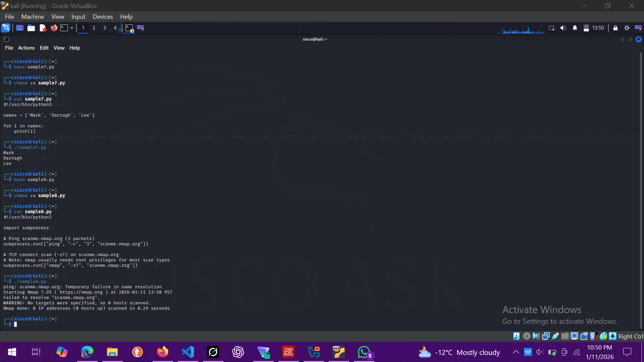Click the Kali battery power manager icon
The width and height of the screenshot is (644, 362).
(586, 28)
